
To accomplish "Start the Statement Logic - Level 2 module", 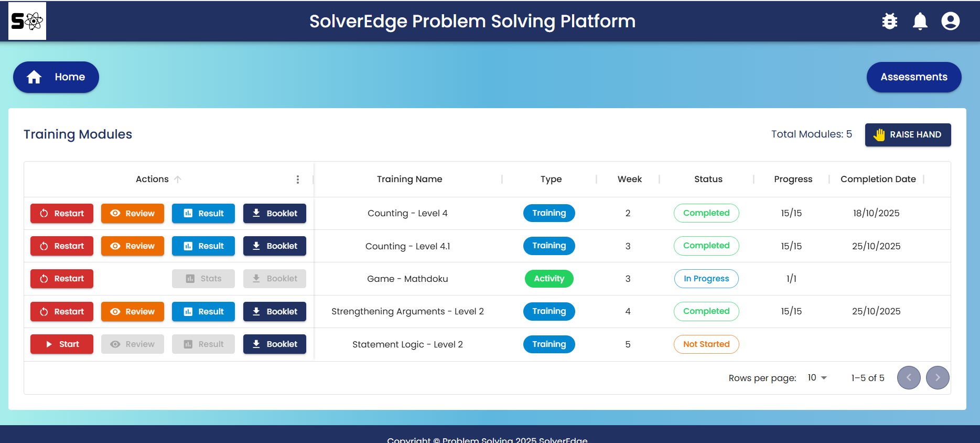I will (62, 344).
